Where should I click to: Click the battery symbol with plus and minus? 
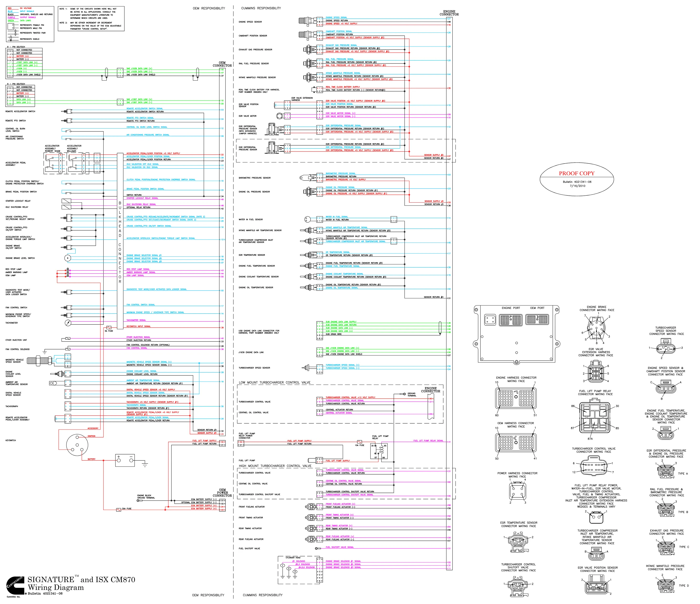click(125, 460)
